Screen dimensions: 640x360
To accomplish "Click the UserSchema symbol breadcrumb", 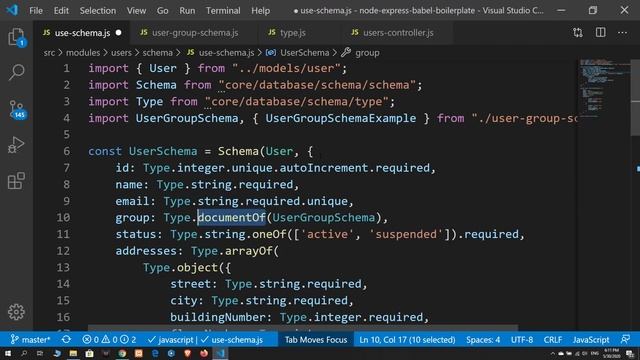I will tap(298, 53).
